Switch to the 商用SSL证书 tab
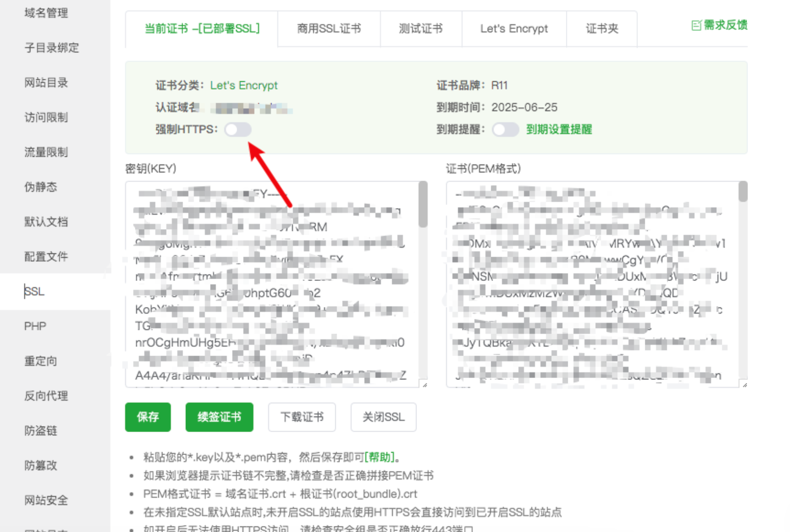The width and height of the screenshot is (790, 532). click(329, 28)
